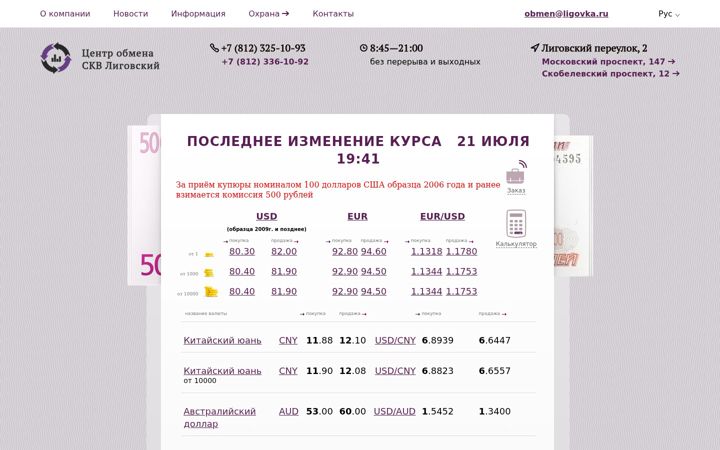The image size is (720, 450).
Task: Click phone number +7 (812) 336-10-92
Action: (265, 62)
